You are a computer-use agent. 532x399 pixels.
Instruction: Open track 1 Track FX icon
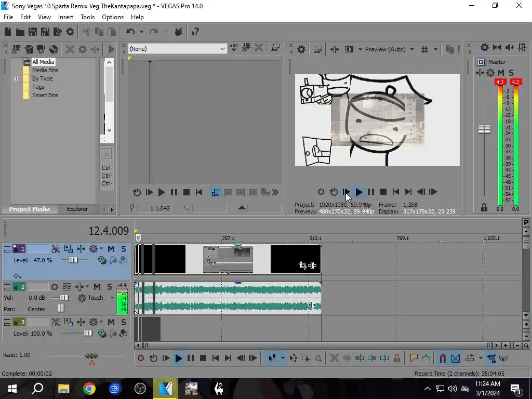click(x=81, y=249)
